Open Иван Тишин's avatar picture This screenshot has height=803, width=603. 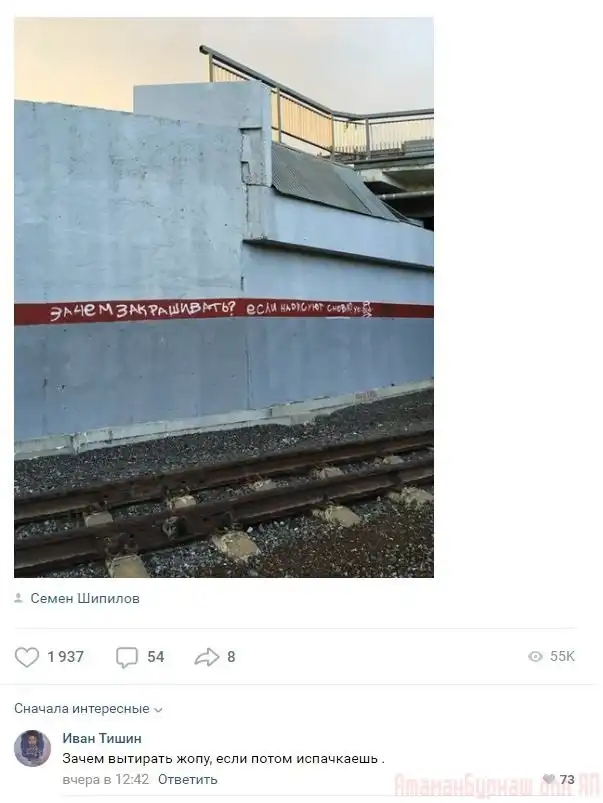tap(32, 748)
